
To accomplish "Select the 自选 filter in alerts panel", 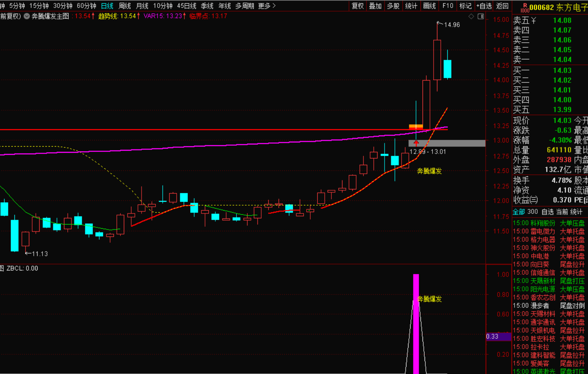I will (547, 212).
